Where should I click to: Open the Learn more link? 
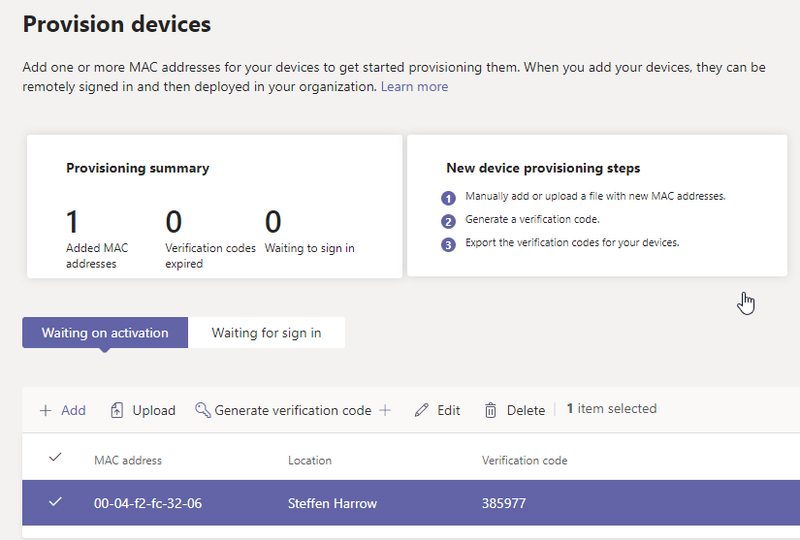click(414, 87)
